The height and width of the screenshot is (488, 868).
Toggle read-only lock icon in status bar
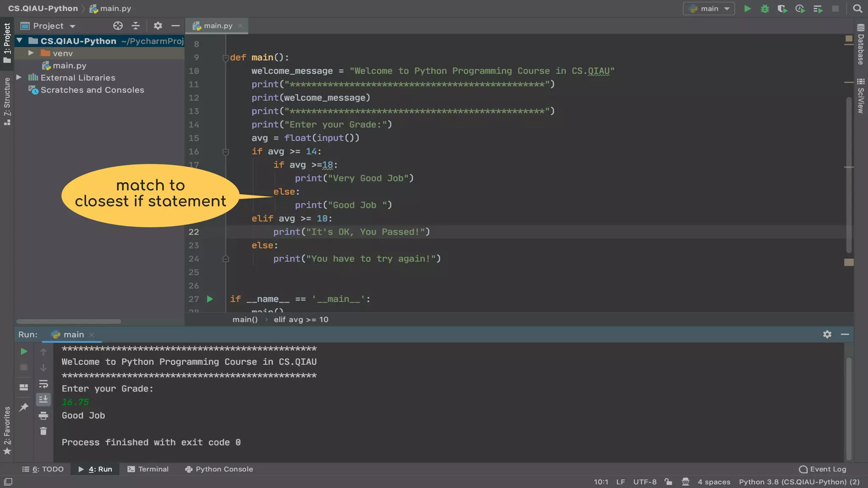(x=668, y=482)
